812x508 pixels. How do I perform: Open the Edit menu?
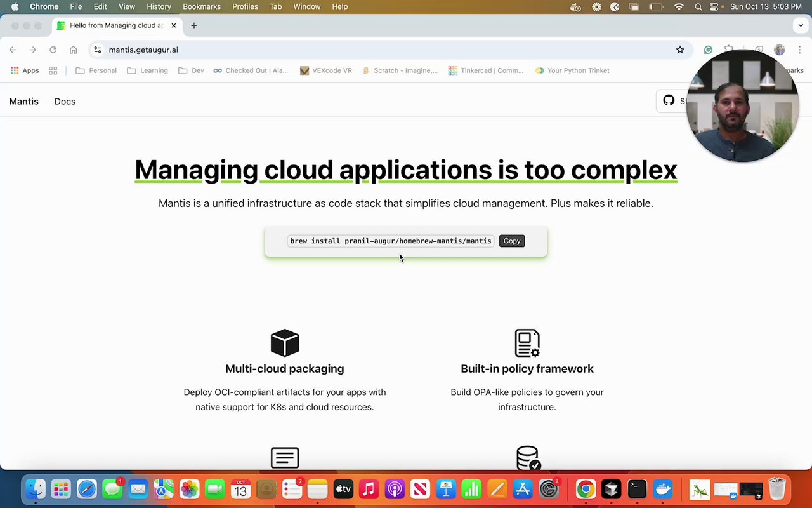pos(100,6)
